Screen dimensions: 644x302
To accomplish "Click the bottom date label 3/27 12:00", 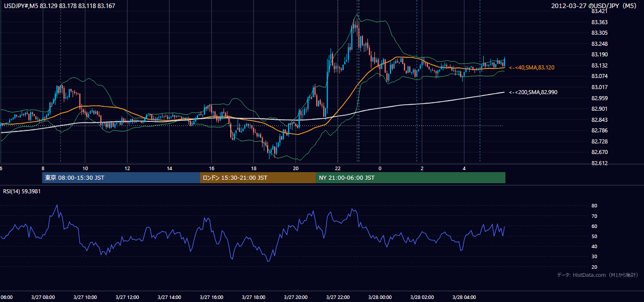I will [127, 297].
